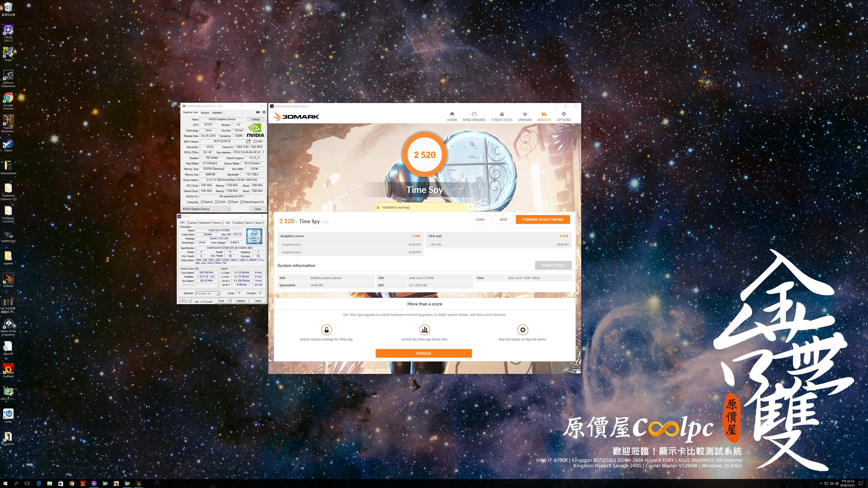Switch to Sensors tab in GPU-Z

(205, 113)
